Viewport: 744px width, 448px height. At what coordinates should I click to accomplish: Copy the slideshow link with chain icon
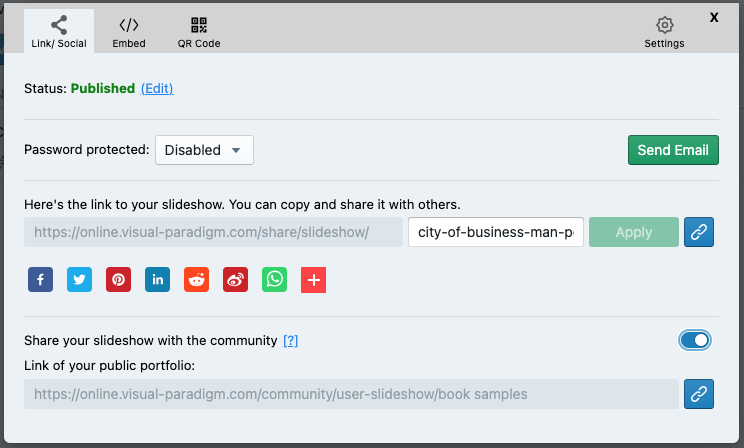pyautogui.click(x=699, y=232)
